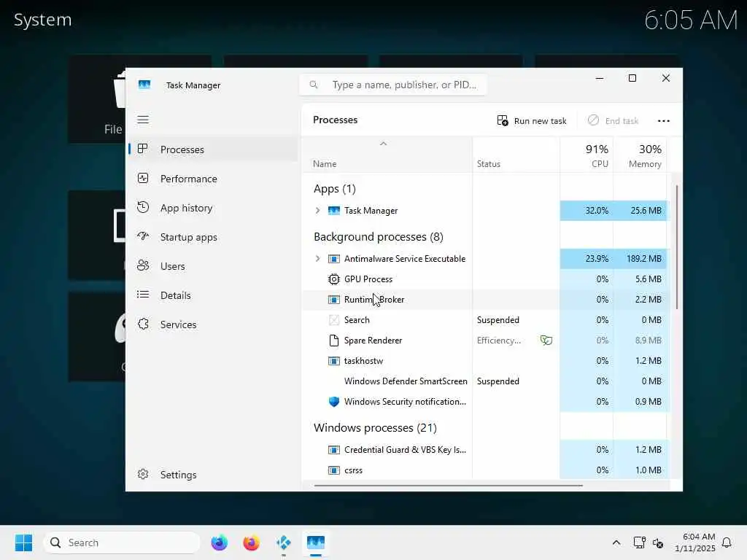Go to Startup apps
Screen dimensions: 747x560
coord(213,237)
